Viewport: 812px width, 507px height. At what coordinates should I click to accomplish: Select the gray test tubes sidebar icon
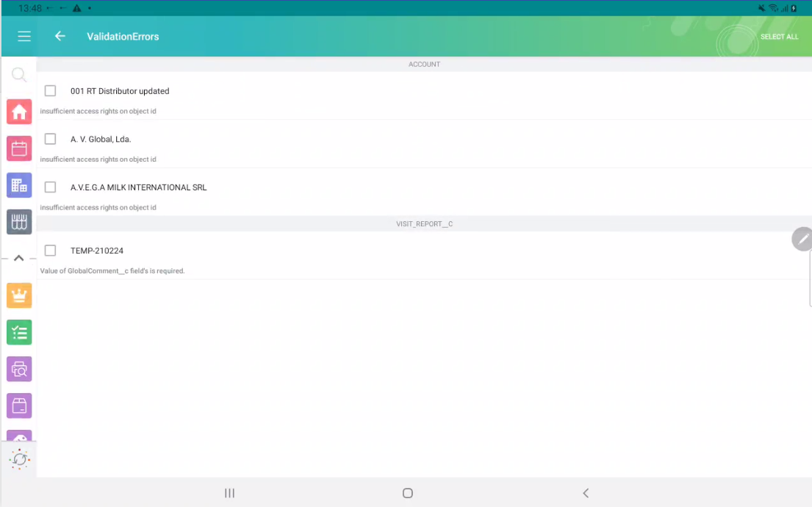(19, 222)
